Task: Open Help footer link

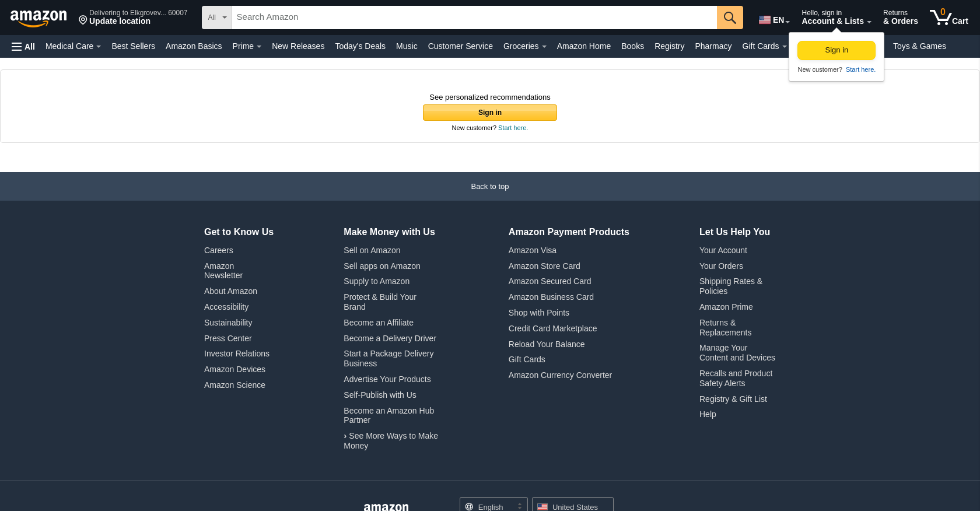Action: (708, 414)
